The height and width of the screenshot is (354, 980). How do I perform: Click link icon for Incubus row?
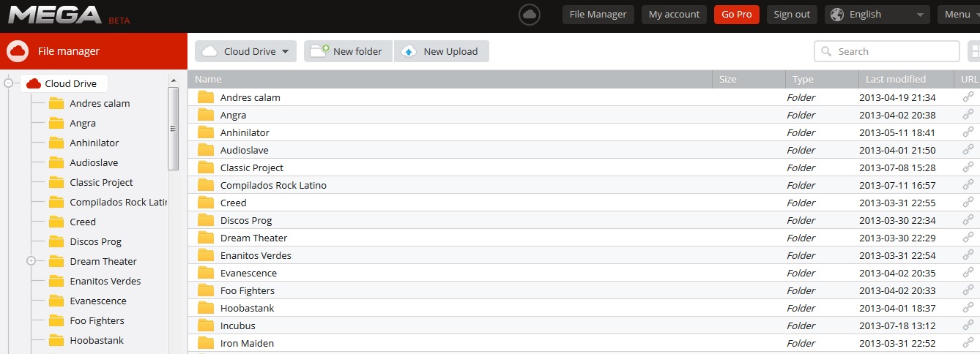(x=968, y=325)
